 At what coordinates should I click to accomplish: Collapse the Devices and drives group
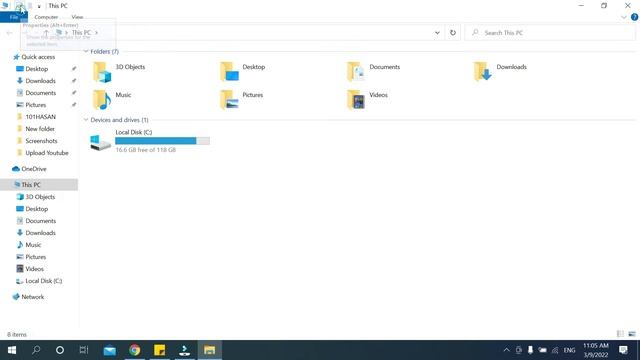[86, 120]
